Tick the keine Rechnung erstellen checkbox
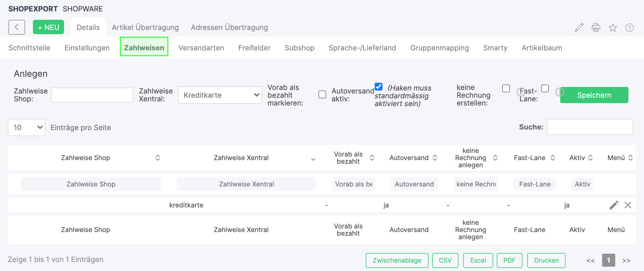The image size is (644, 271). pos(506,88)
